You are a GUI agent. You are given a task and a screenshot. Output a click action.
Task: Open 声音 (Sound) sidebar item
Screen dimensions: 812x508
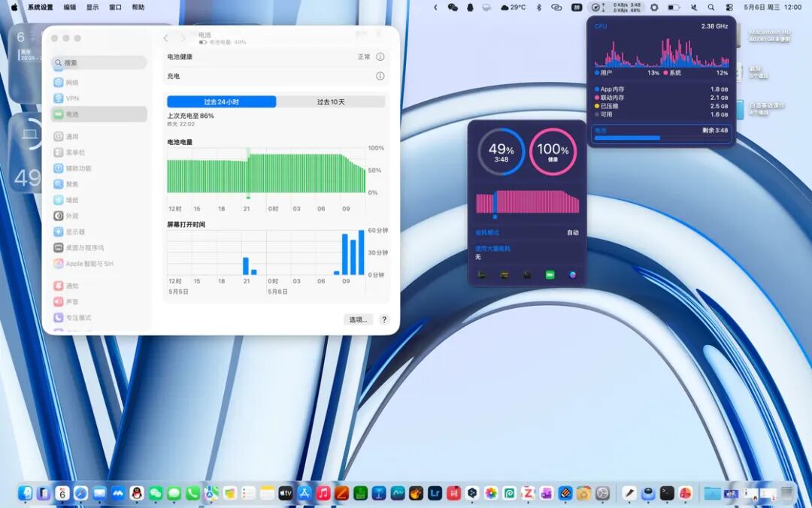[x=98, y=302]
